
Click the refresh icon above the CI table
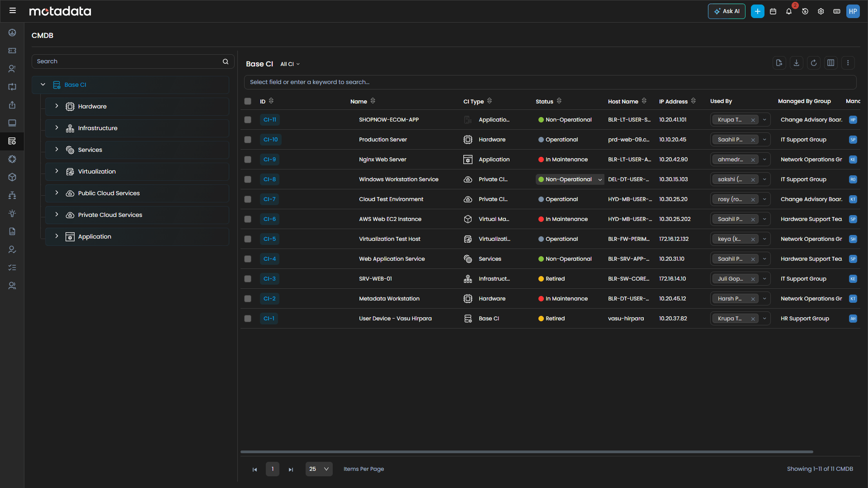click(813, 63)
